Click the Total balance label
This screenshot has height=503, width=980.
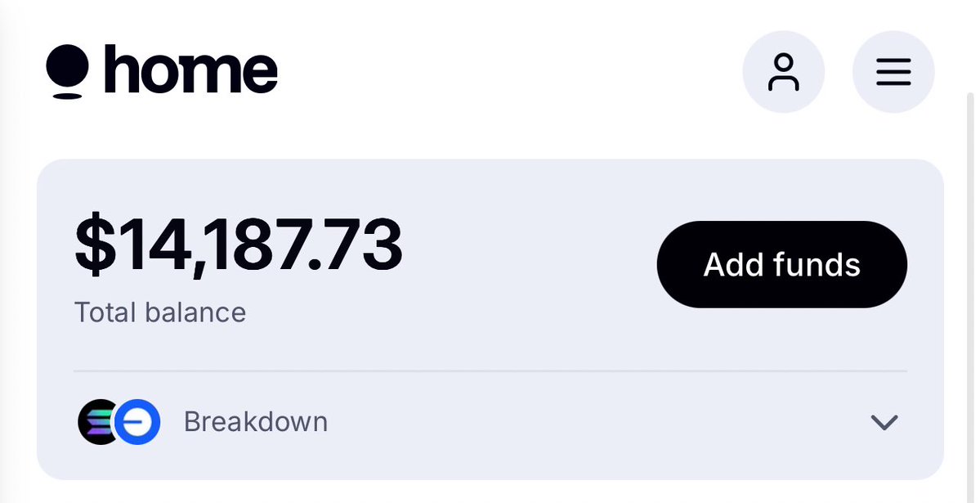point(160,312)
